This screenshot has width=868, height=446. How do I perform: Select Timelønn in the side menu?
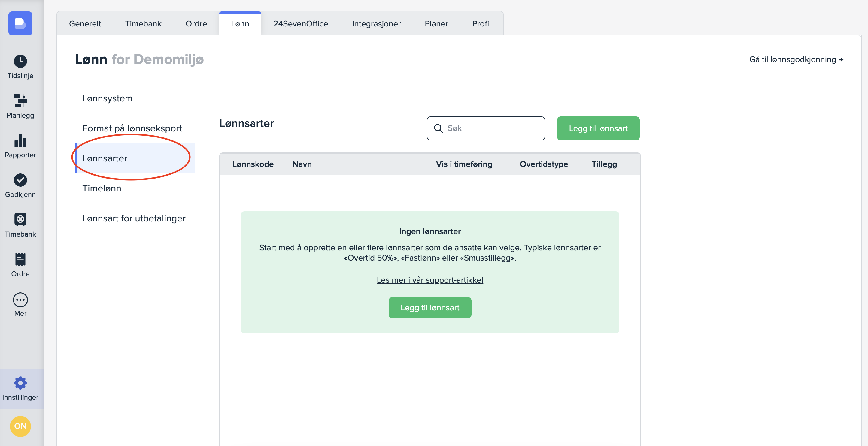pos(102,188)
